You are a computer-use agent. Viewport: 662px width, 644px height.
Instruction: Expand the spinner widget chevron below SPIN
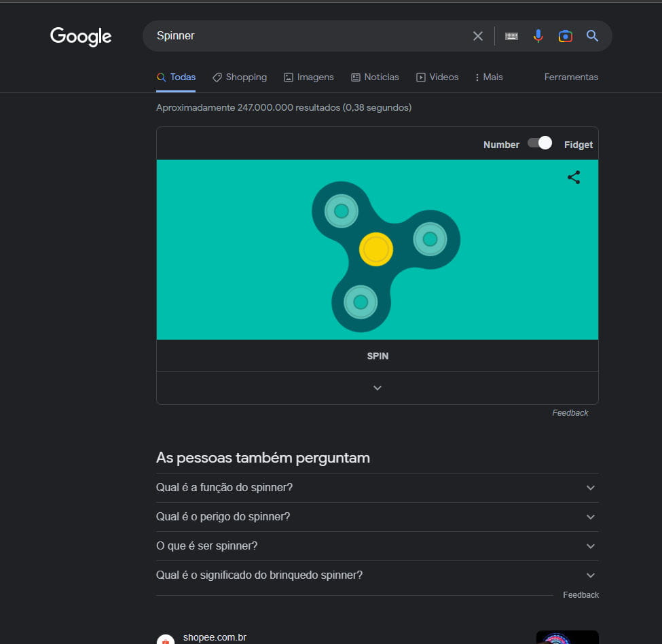tap(378, 388)
